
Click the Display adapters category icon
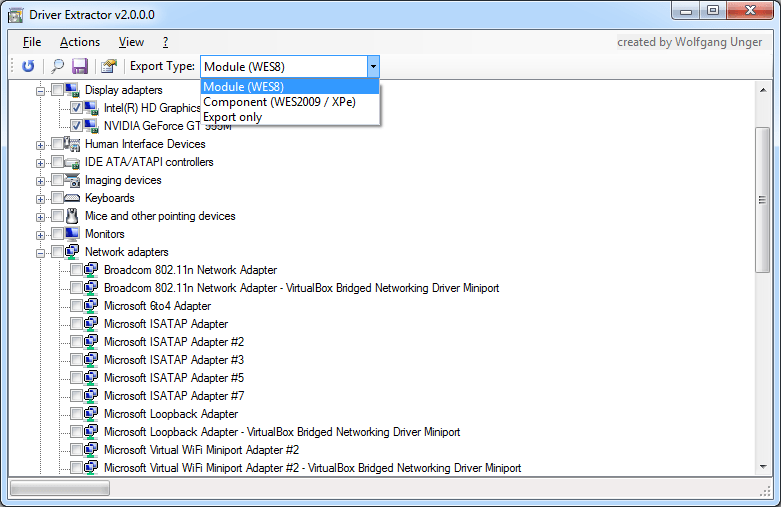(x=72, y=90)
